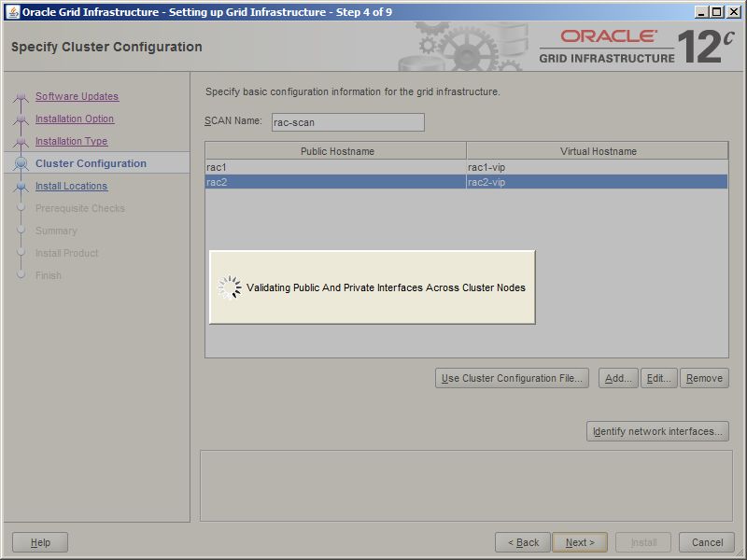Click the Validating Public And Private Interfaces message
This screenshot has height=560, width=747.
click(386, 287)
